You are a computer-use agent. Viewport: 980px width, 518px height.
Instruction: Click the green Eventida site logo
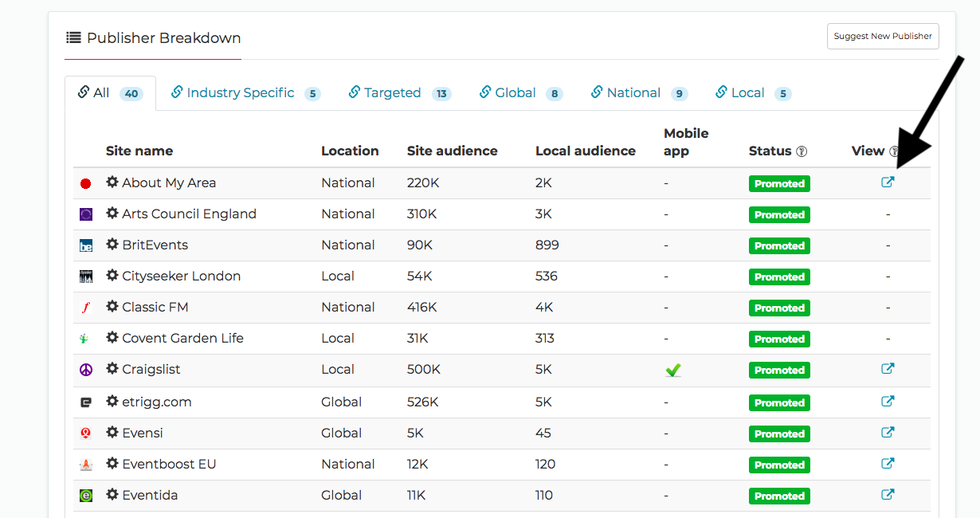click(x=86, y=496)
